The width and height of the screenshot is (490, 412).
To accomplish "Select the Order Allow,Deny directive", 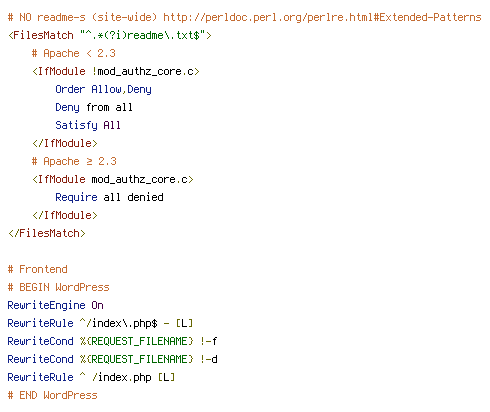I will (x=103, y=89).
